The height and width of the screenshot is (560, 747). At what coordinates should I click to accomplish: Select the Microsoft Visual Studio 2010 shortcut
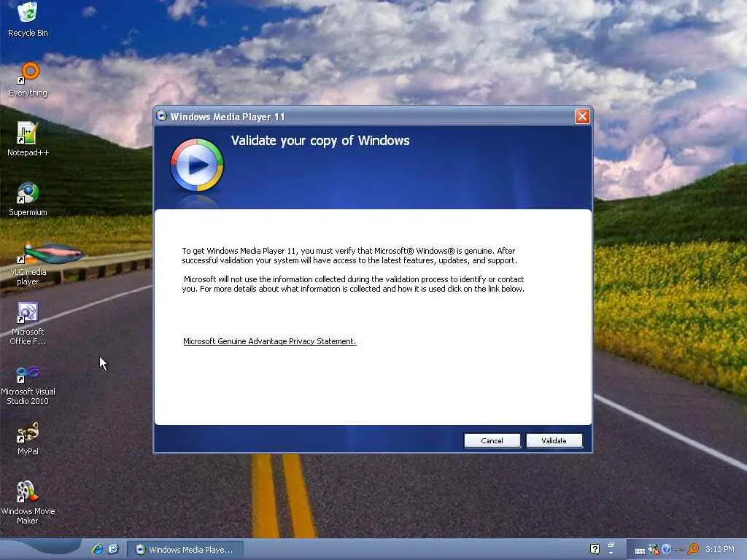28,384
